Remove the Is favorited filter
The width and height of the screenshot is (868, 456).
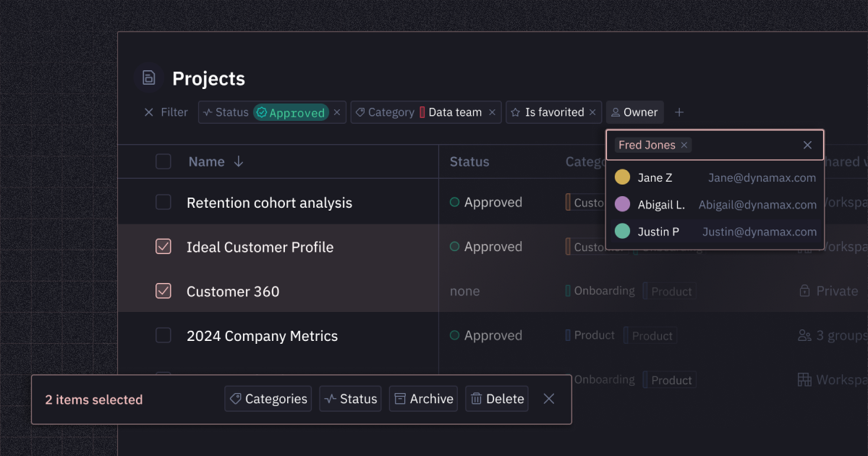coord(592,112)
